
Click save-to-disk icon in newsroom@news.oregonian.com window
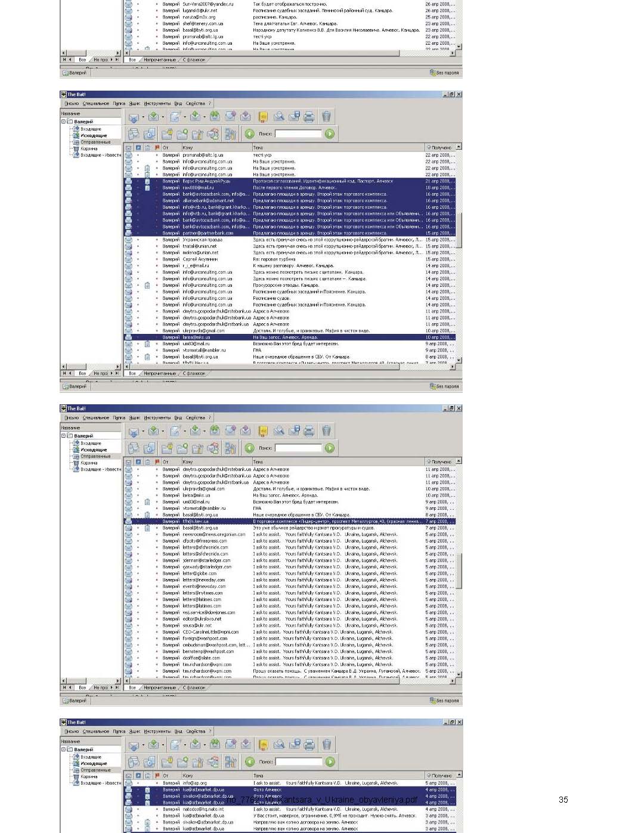point(294,431)
